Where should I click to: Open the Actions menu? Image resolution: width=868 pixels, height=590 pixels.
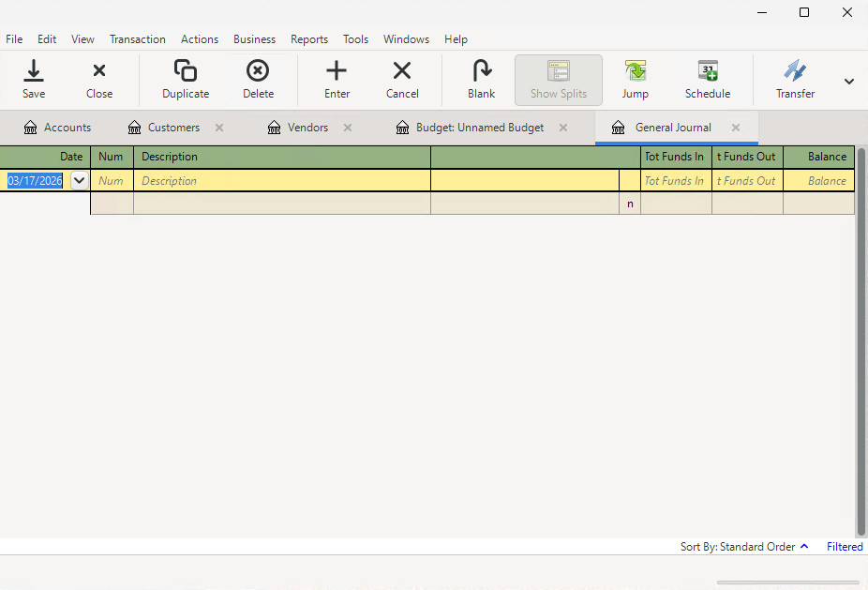(200, 39)
